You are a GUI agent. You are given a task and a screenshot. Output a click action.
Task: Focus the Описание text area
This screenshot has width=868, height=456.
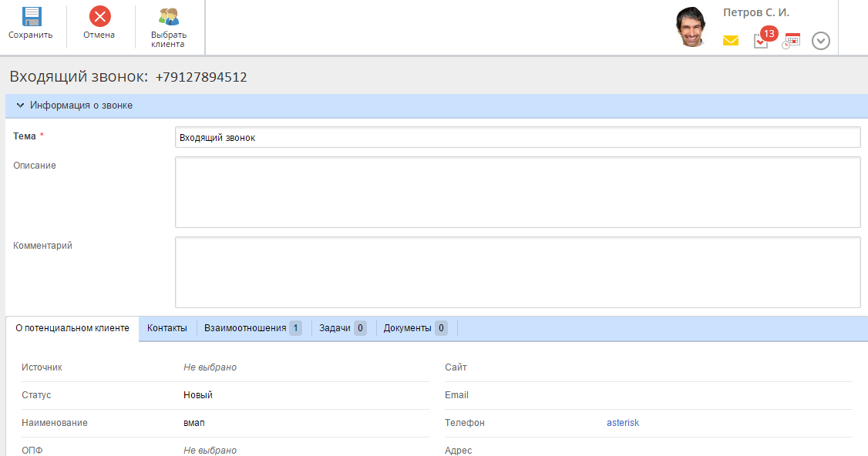tap(516, 193)
